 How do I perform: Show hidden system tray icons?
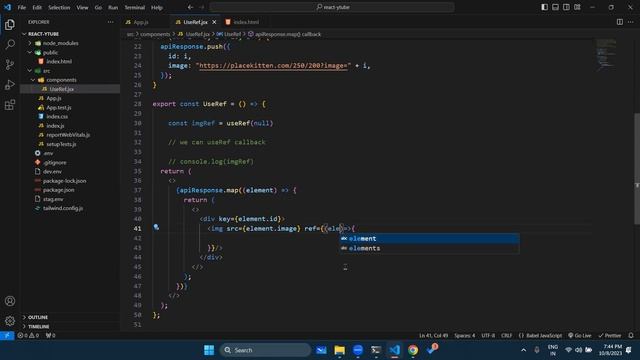pyautogui.click(x=524, y=350)
